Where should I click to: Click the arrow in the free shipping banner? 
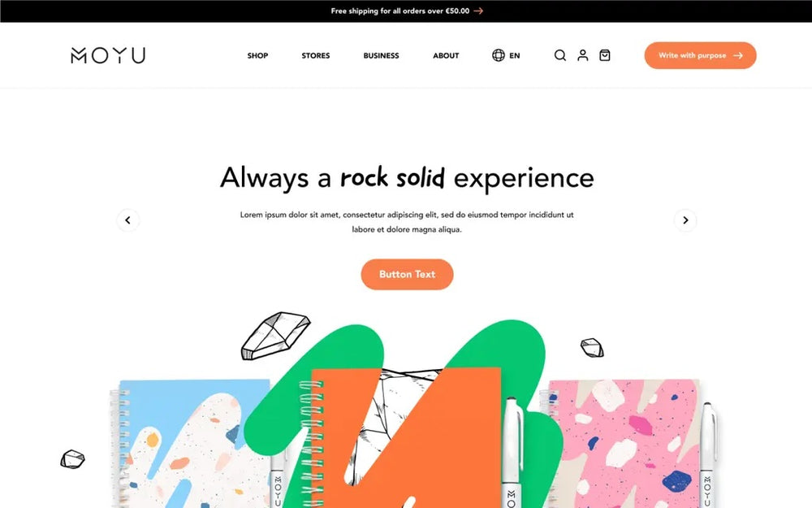pos(478,11)
